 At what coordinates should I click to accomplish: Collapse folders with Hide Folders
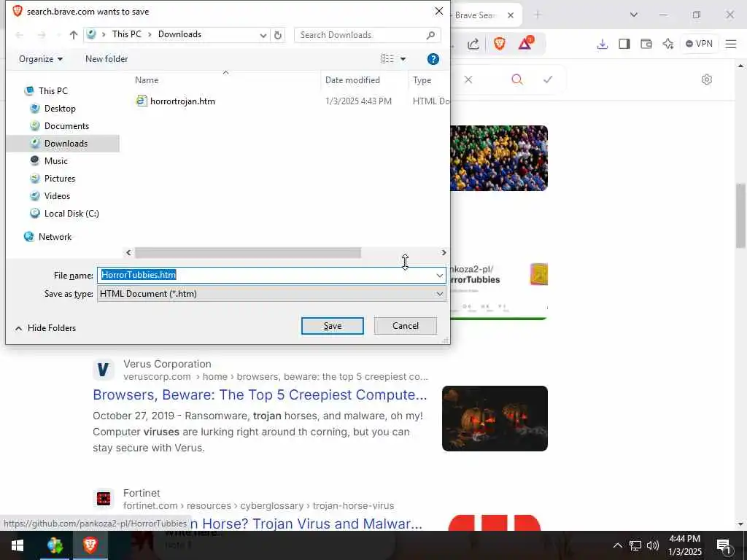point(46,328)
